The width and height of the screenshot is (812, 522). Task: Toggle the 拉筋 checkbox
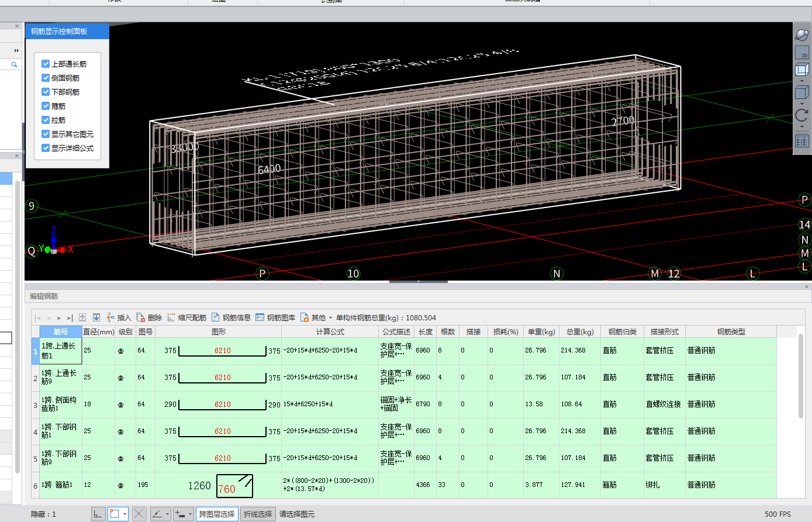tap(46, 120)
